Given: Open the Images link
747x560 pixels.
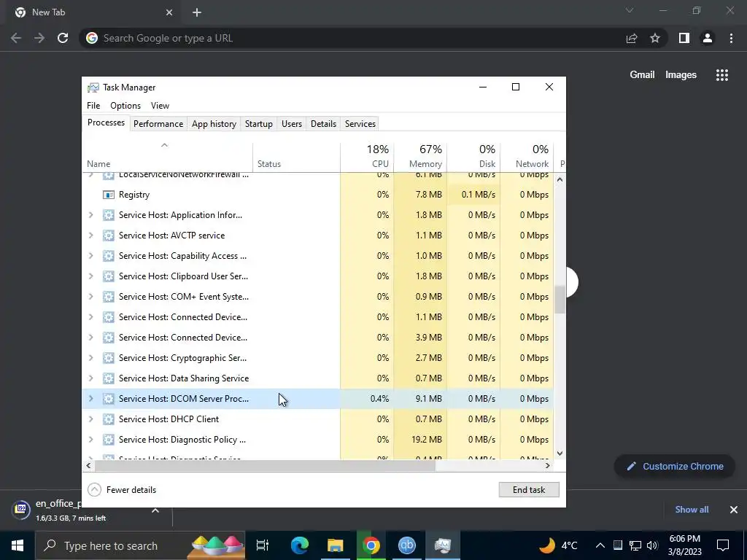Looking at the screenshot, I should coord(681,75).
